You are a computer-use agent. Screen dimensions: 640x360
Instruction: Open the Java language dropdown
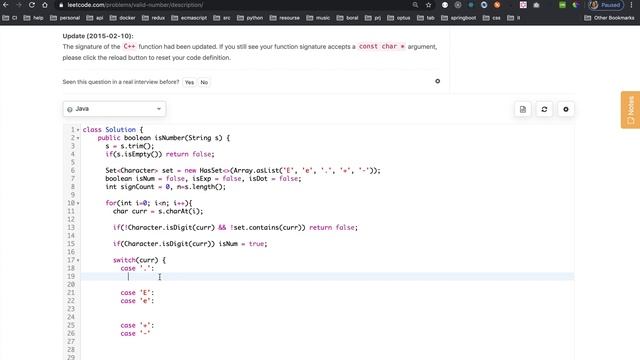114,109
